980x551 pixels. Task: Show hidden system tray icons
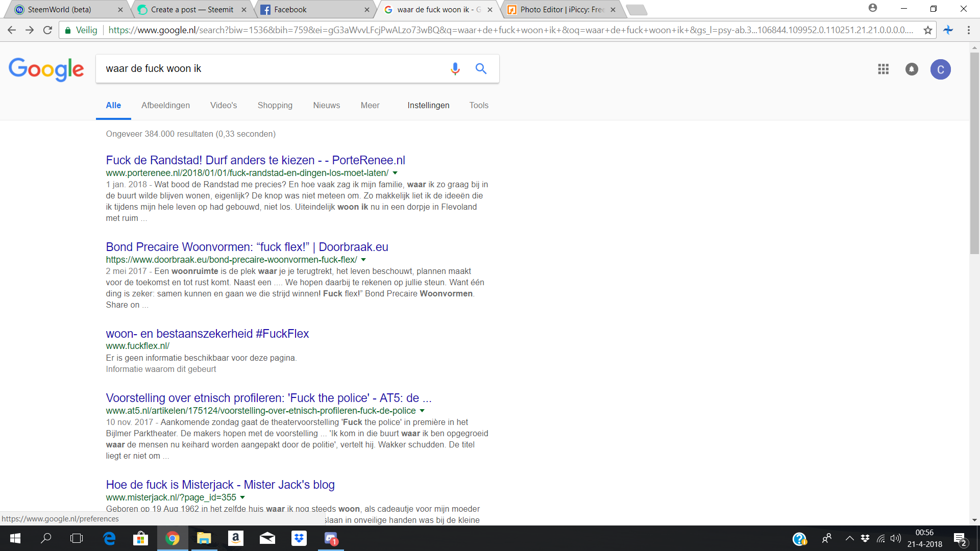tap(849, 538)
